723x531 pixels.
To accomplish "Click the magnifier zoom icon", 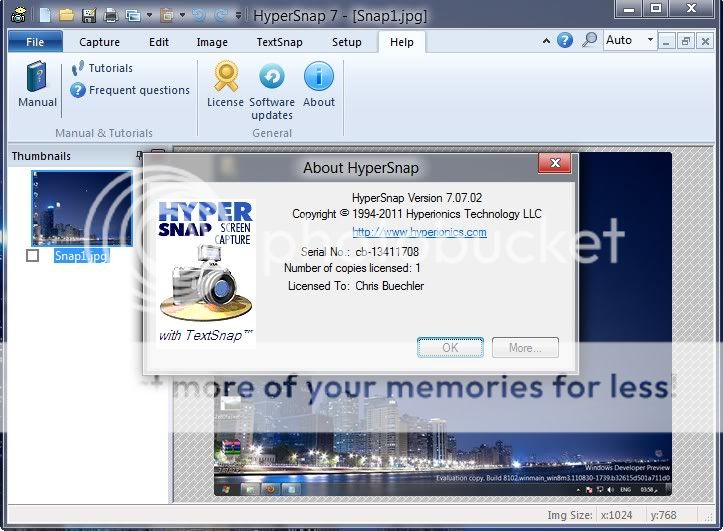I will coord(589,40).
